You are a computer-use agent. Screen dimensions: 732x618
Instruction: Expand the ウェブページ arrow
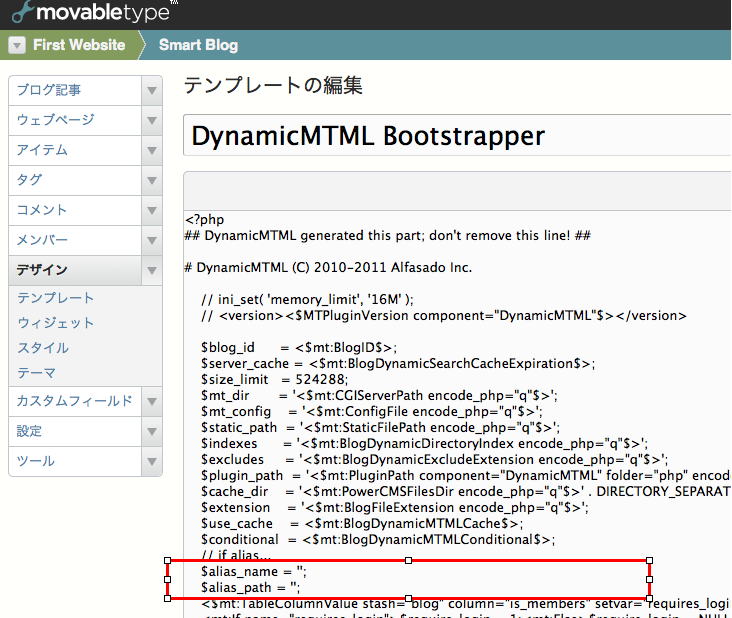[152, 120]
